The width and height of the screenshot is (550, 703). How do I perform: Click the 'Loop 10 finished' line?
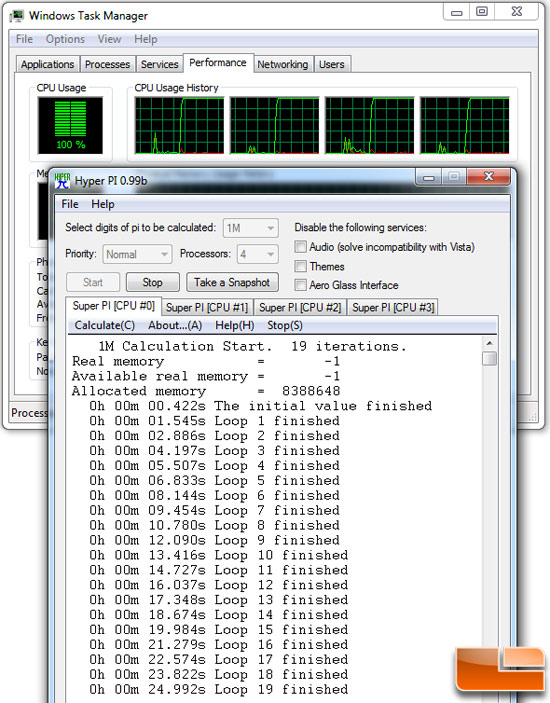click(x=218, y=555)
